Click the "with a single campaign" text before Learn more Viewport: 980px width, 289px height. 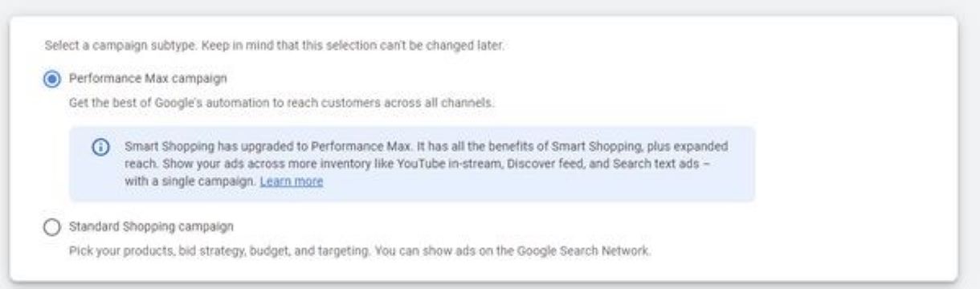click(190, 181)
